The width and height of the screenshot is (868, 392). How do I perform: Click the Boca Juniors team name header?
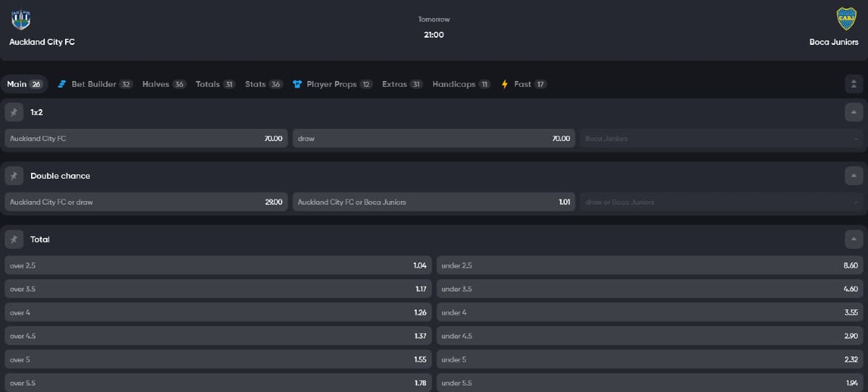point(834,42)
